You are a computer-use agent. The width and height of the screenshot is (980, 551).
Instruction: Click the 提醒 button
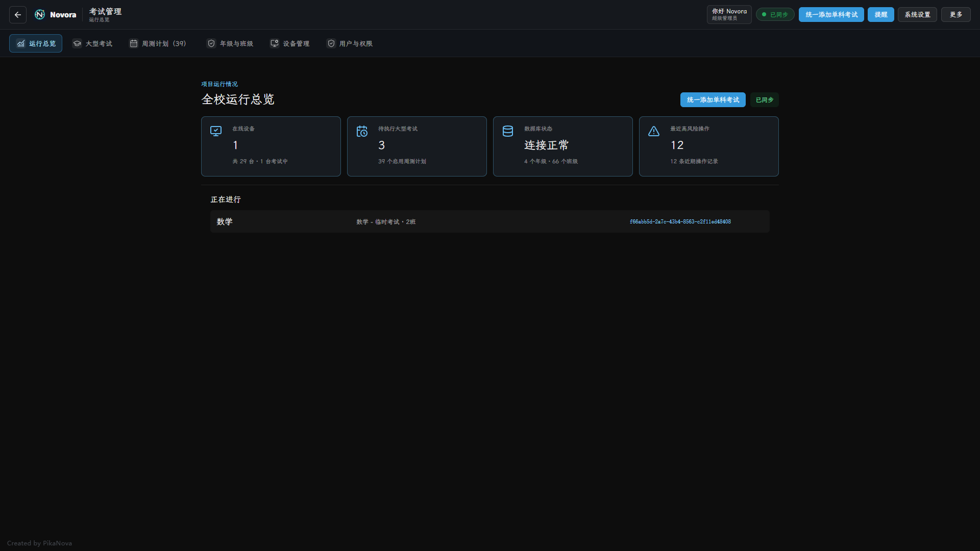click(881, 15)
